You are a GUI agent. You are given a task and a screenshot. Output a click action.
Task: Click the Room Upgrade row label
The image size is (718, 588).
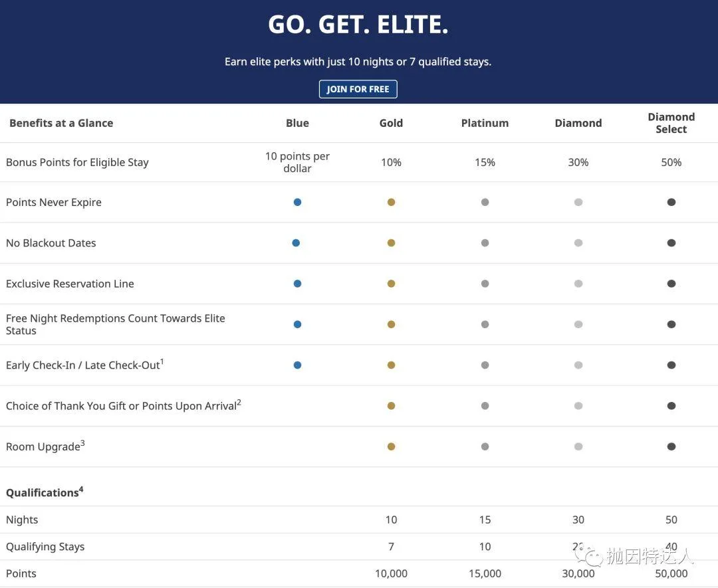tap(45, 446)
